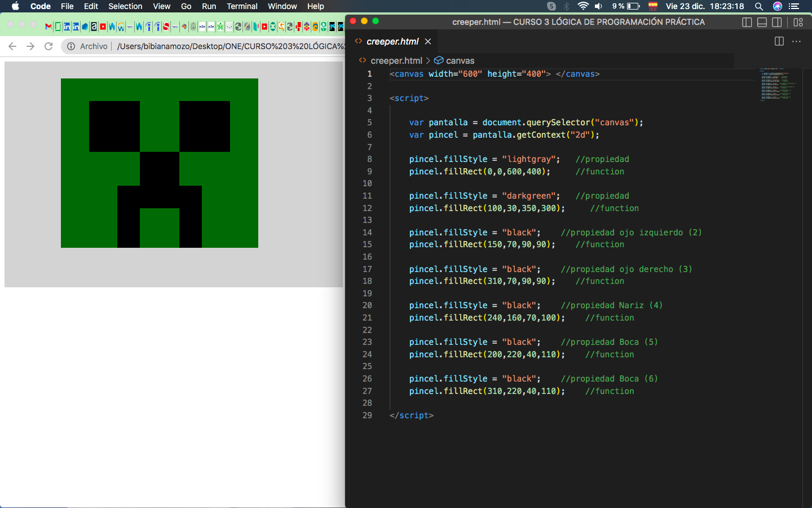The height and width of the screenshot is (508, 812).
Task: Reload the browser page
Action: tap(48, 46)
